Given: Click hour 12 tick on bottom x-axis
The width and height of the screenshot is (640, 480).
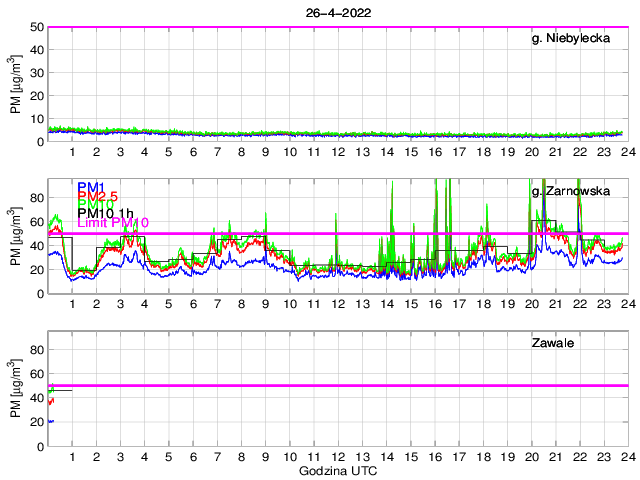Looking at the screenshot, I should click(338, 457).
